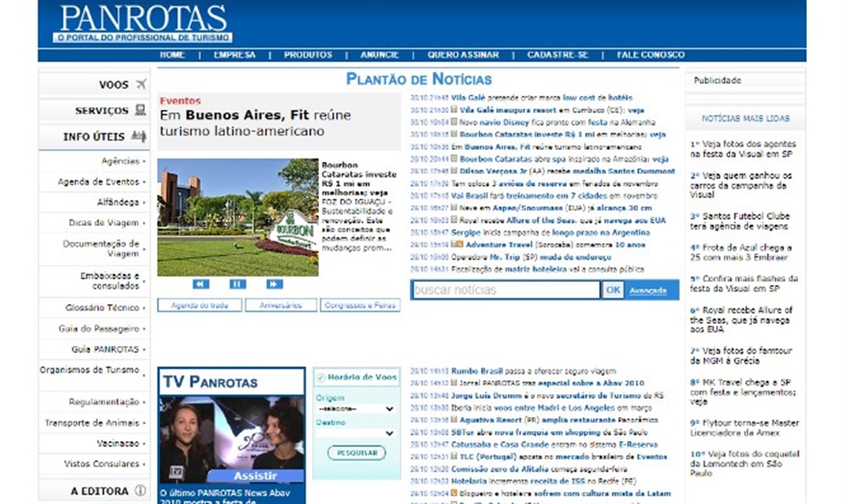The image size is (845, 504).
Task: Open Agenda de Eventos sidebar link
Action: pos(99,182)
